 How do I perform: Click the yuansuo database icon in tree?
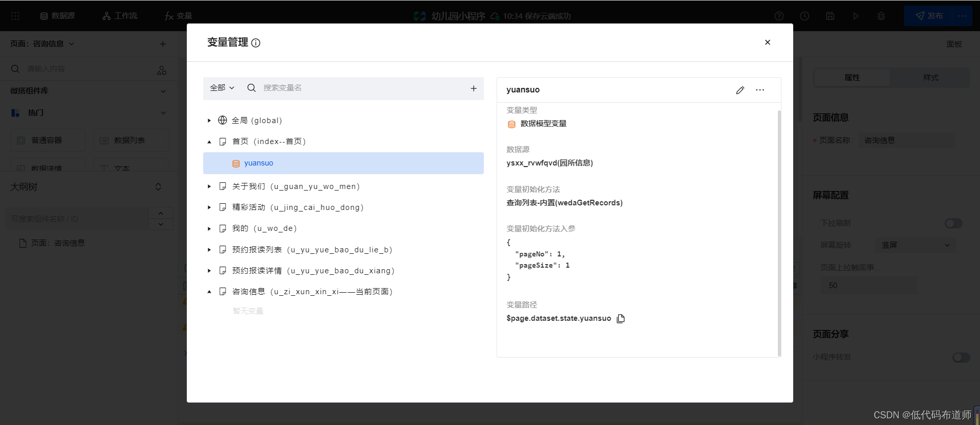coord(236,163)
